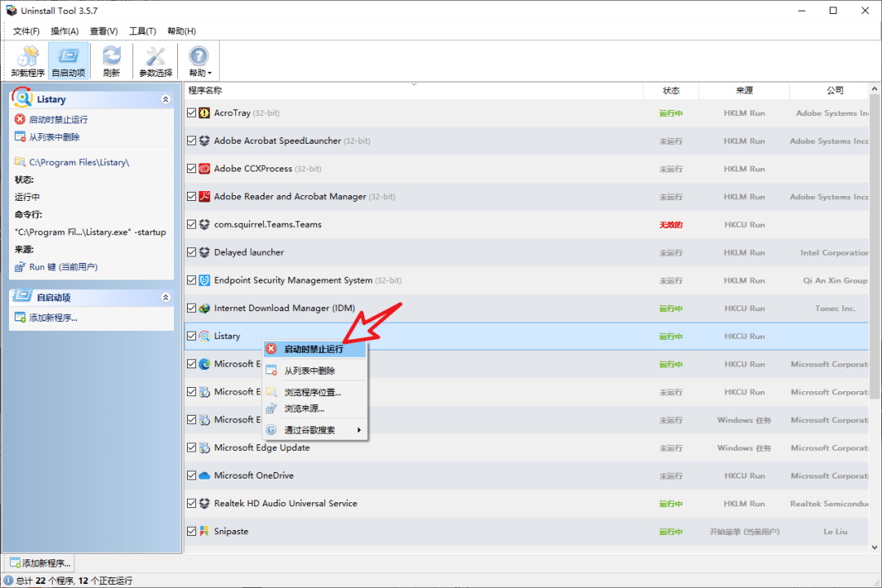Click the status bar info icon
Image resolution: width=882 pixels, height=588 pixels.
[x=8, y=580]
